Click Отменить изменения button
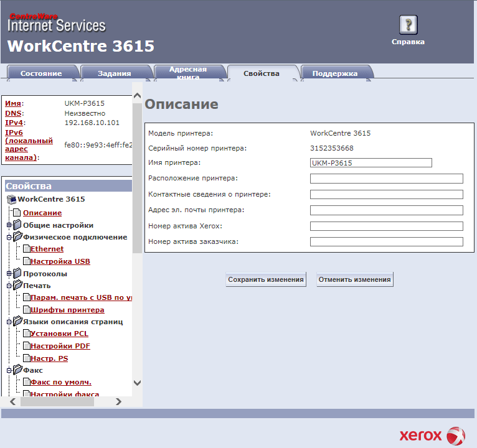 coord(355,279)
